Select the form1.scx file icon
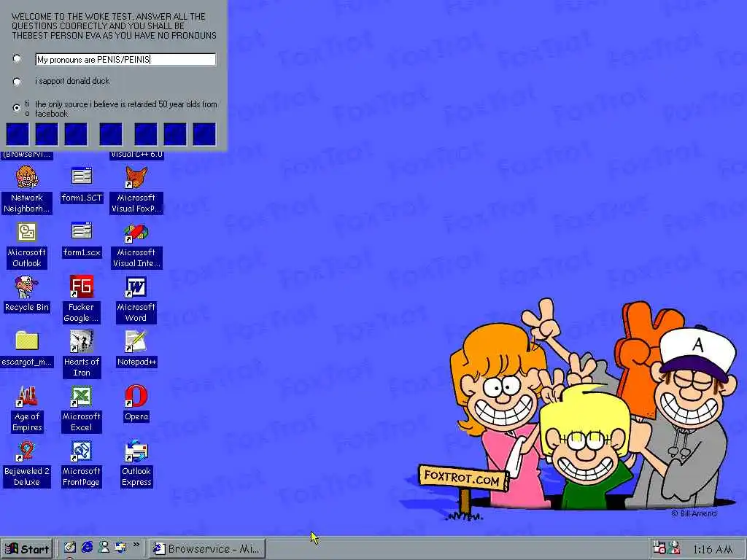 coord(82,239)
